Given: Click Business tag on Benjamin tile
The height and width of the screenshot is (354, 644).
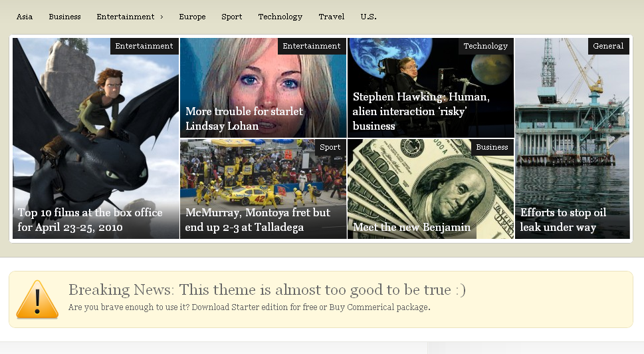Looking at the screenshot, I should point(492,147).
